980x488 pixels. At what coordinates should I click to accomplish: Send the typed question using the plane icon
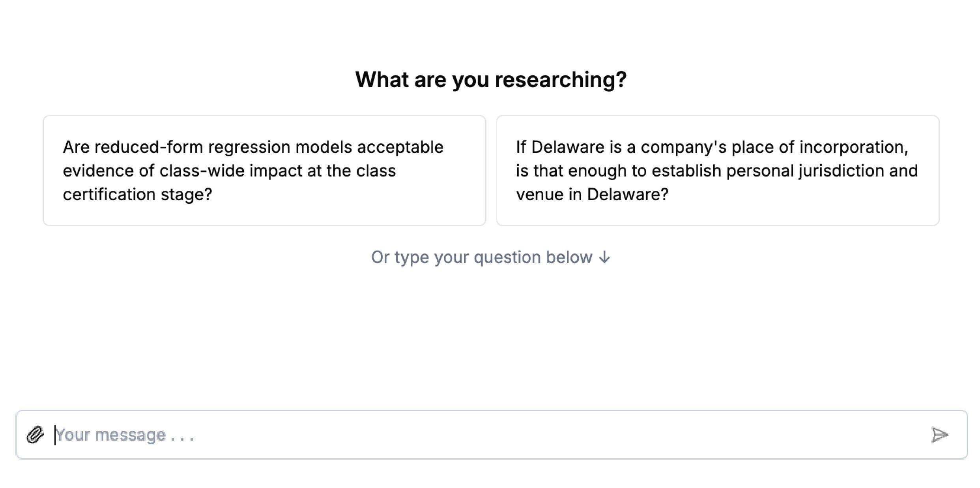tap(939, 435)
